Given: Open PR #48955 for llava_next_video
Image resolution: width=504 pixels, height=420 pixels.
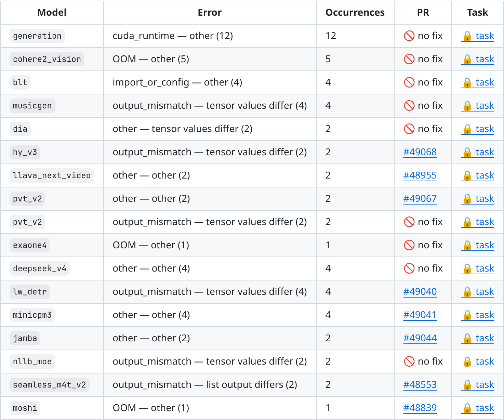Looking at the screenshot, I should [x=420, y=175].
